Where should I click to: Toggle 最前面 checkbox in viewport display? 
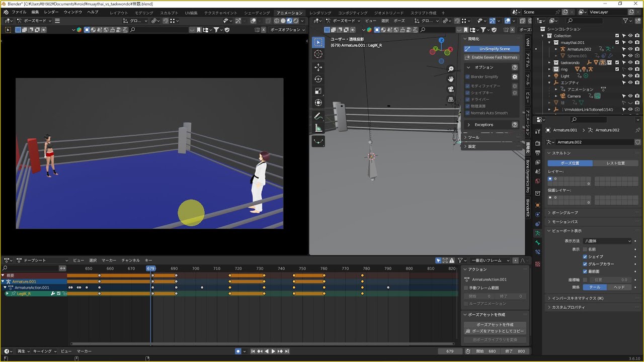coord(585,271)
